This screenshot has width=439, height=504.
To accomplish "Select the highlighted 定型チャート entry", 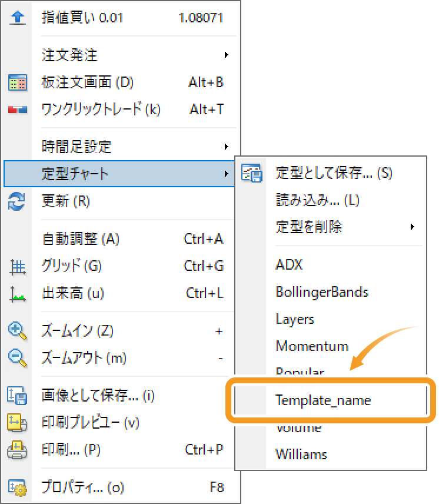I will pyautogui.click(x=120, y=174).
